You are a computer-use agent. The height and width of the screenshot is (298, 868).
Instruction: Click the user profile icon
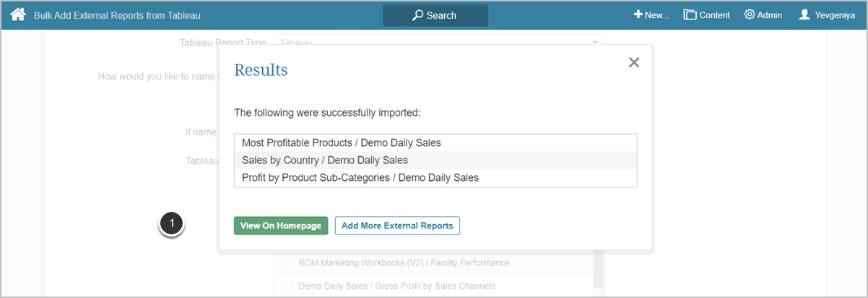coord(804,14)
